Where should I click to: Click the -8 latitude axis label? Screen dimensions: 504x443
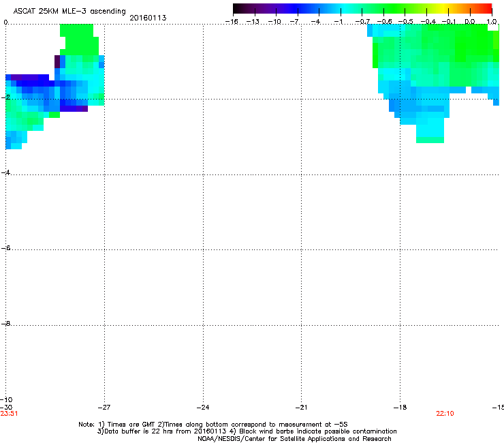(x=5, y=324)
